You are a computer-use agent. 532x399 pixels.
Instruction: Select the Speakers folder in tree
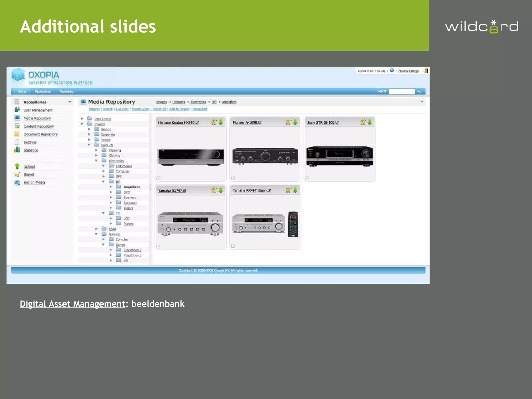[130, 197]
